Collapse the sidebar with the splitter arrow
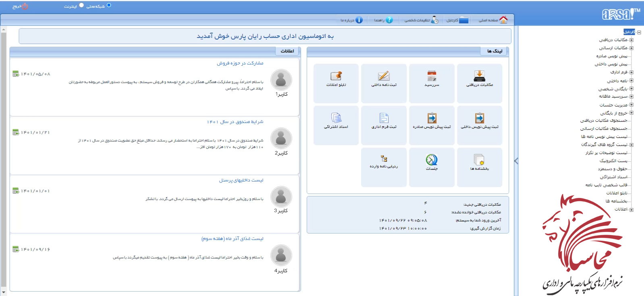644x296 pixels. click(516, 161)
